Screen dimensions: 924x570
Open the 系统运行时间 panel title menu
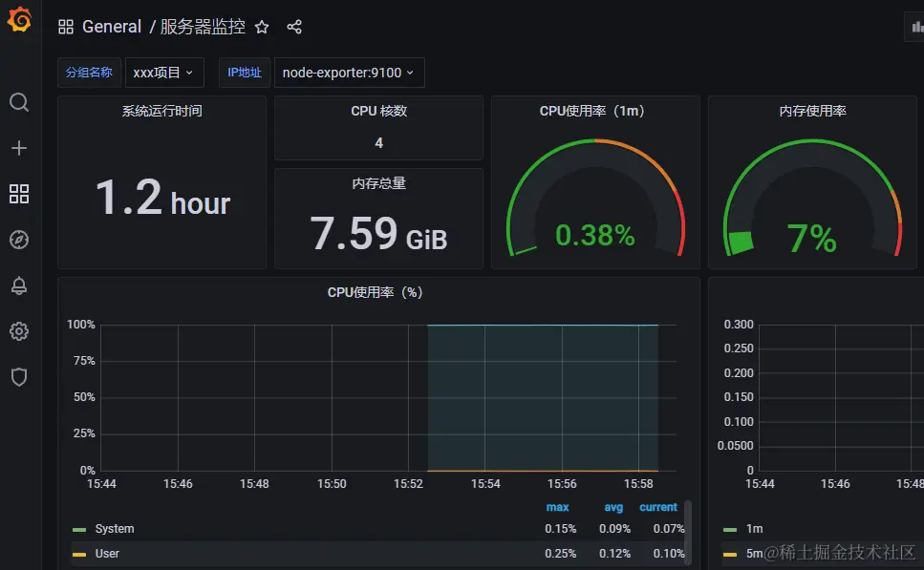162,111
